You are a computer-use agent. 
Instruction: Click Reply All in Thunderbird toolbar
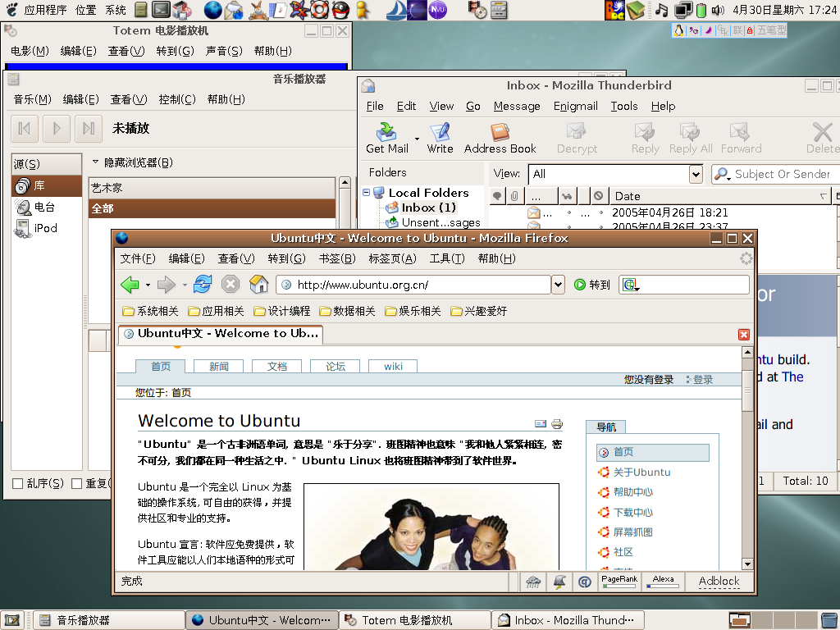pyautogui.click(x=691, y=138)
